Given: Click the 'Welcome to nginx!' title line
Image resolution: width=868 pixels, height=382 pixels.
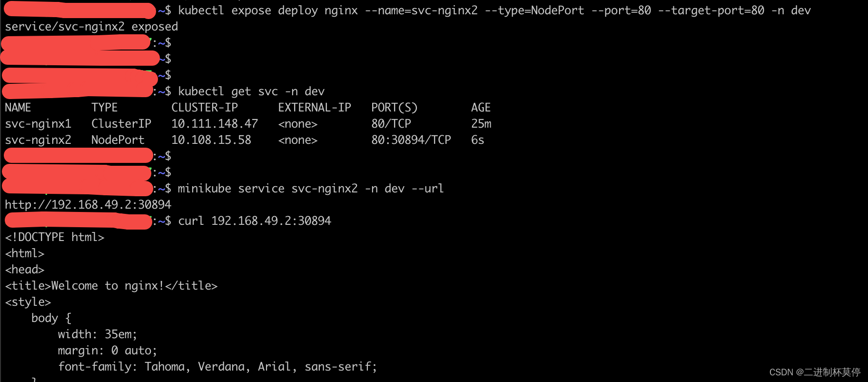Looking at the screenshot, I should (111, 286).
